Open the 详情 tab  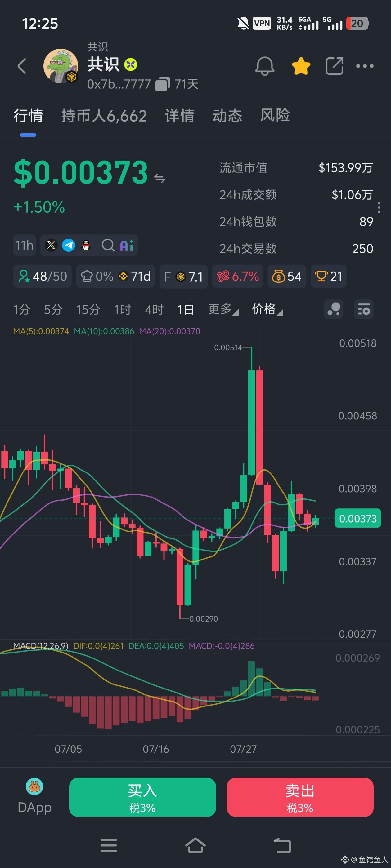pyautogui.click(x=179, y=116)
